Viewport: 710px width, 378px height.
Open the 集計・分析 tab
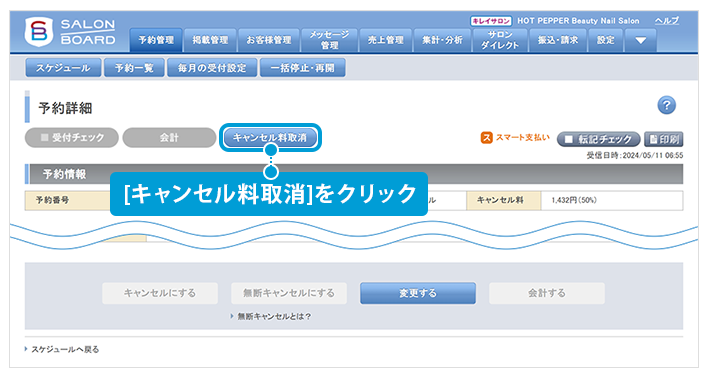point(442,40)
